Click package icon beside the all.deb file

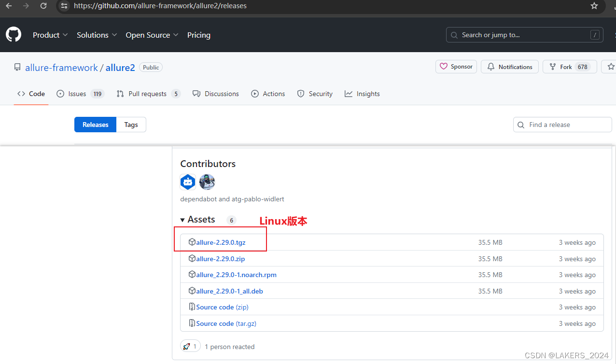click(x=192, y=291)
